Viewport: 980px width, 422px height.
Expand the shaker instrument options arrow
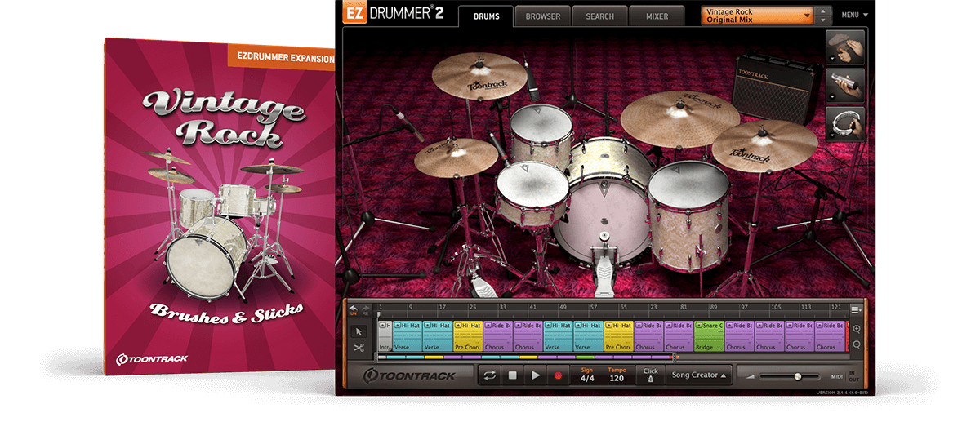[x=832, y=96]
